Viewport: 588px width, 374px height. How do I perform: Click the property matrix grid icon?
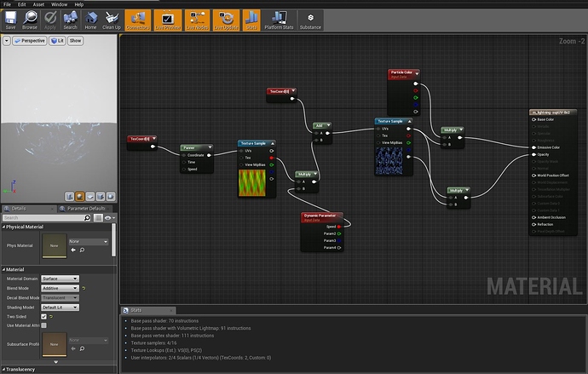pos(98,218)
